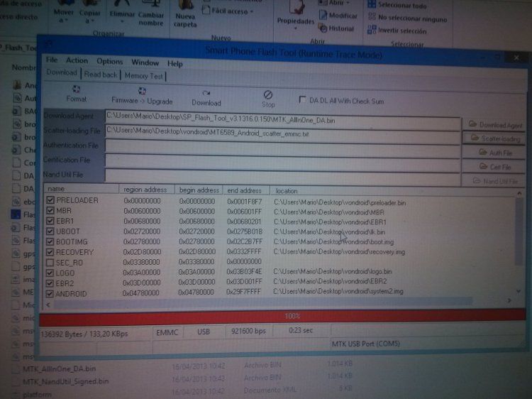Close the Smart Phone Flash Tool window
The height and width of the screenshot is (399, 532).
[x=516, y=58]
